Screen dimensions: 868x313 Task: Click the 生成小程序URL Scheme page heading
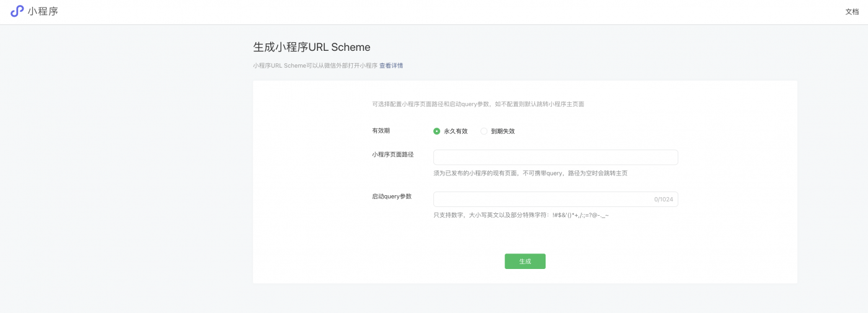311,47
